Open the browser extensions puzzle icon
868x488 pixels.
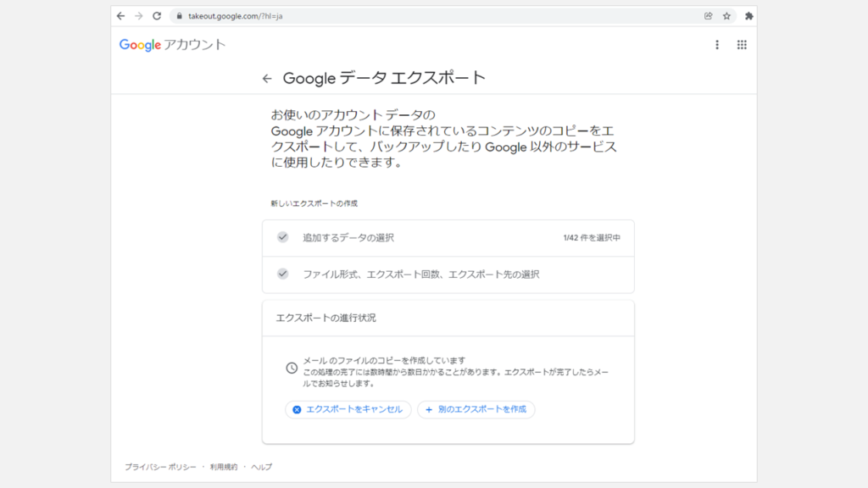click(748, 16)
